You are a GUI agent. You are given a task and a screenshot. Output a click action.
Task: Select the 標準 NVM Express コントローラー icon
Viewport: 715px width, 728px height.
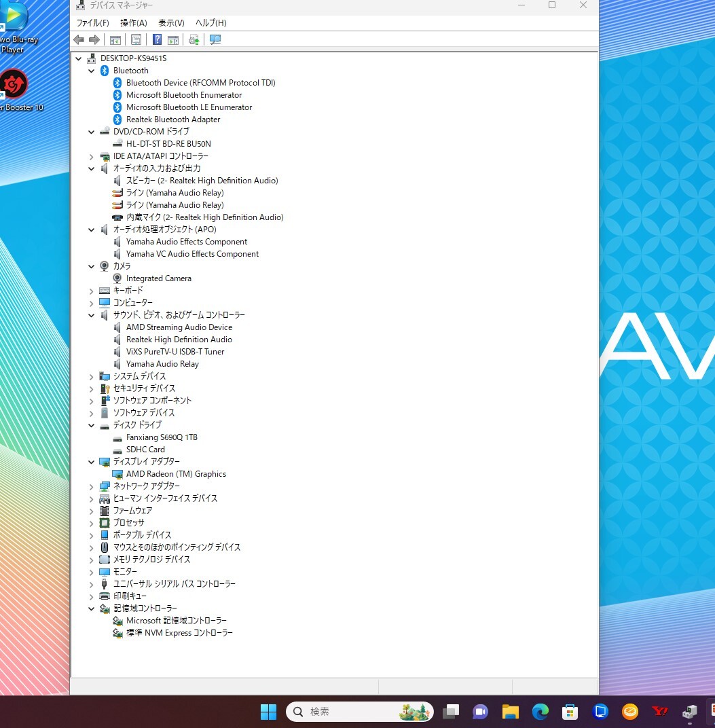pyautogui.click(x=117, y=633)
